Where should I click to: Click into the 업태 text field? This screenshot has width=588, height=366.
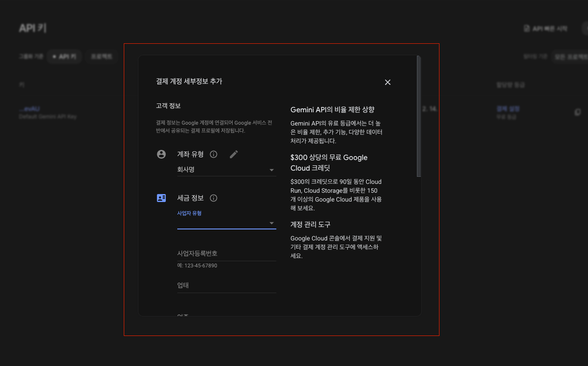[x=227, y=286]
